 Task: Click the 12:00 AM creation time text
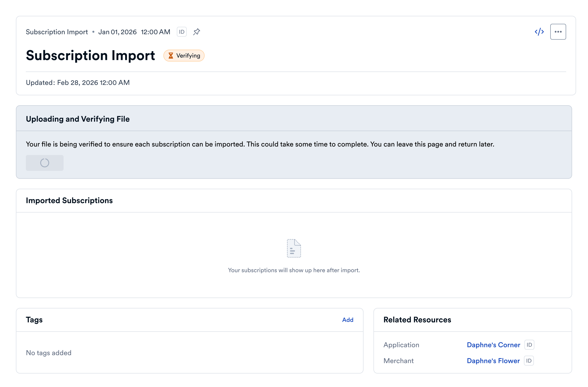point(155,32)
